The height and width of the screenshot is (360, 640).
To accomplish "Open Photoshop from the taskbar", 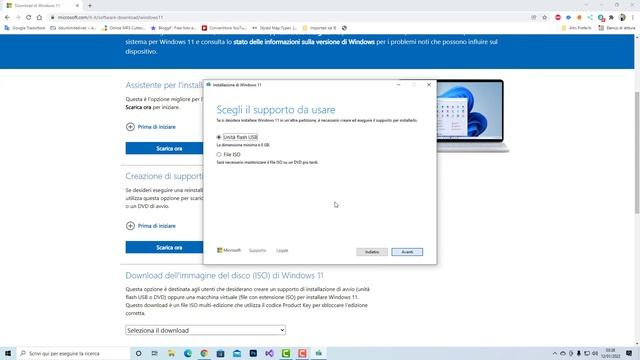I will click(253, 353).
